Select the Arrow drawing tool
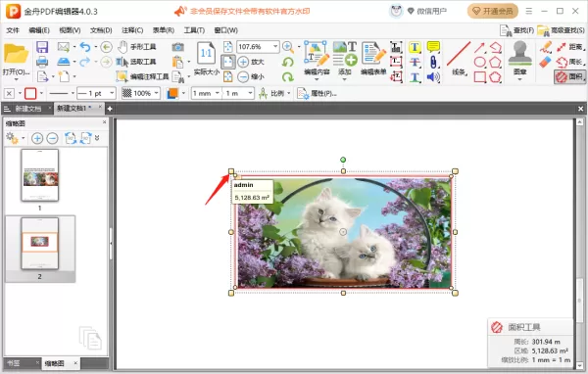This screenshot has width=588, height=374. [x=479, y=47]
